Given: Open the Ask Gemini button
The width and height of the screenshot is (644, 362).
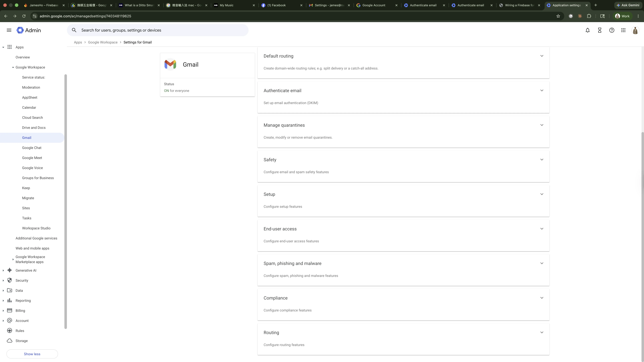Looking at the screenshot, I should pos(628,5).
